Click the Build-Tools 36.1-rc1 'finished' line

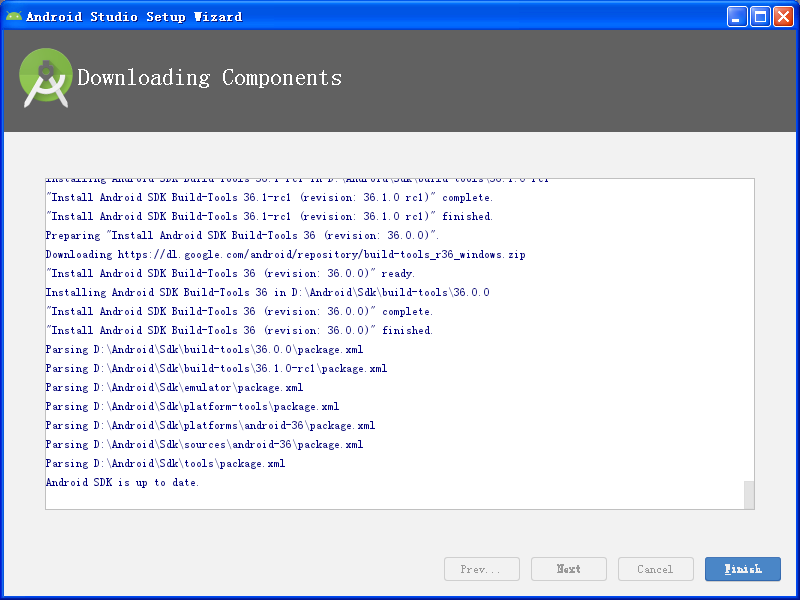click(269, 216)
